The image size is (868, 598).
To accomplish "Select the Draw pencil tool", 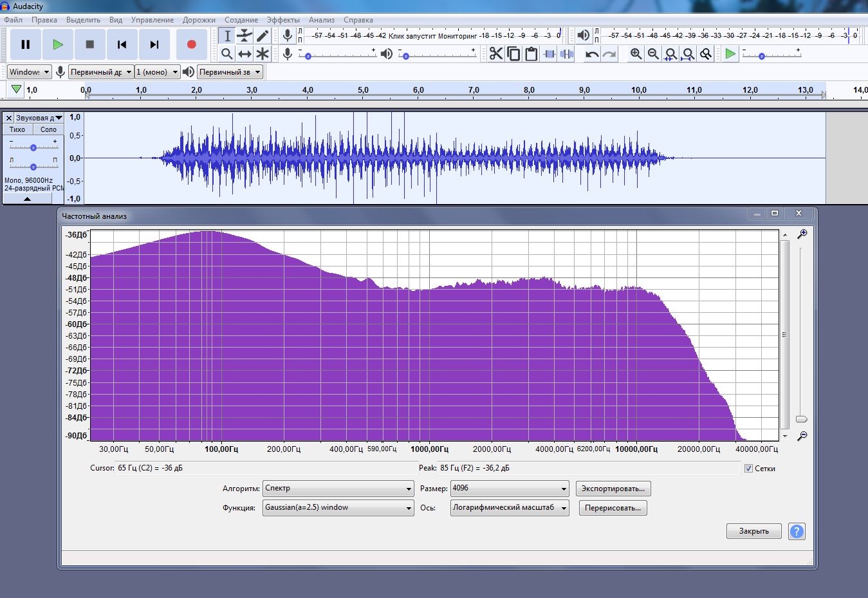I will [263, 36].
